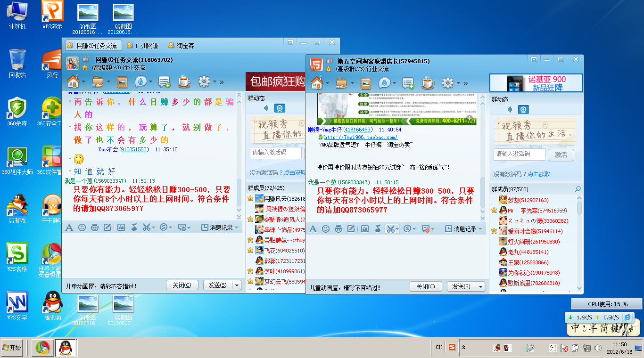Image resolution: width=644 pixels, height=358 pixels.
Task: Click the 请输入激活码 field in 第五空间 window
Action: [x=519, y=154]
